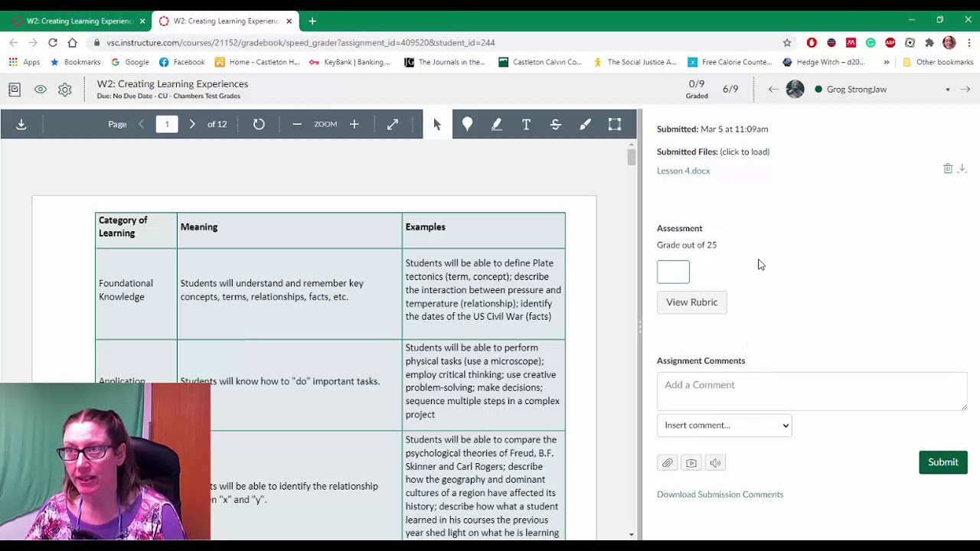The width and height of the screenshot is (980, 551).
Task: Close the active W2 browser tab
Action: (289, 21)
